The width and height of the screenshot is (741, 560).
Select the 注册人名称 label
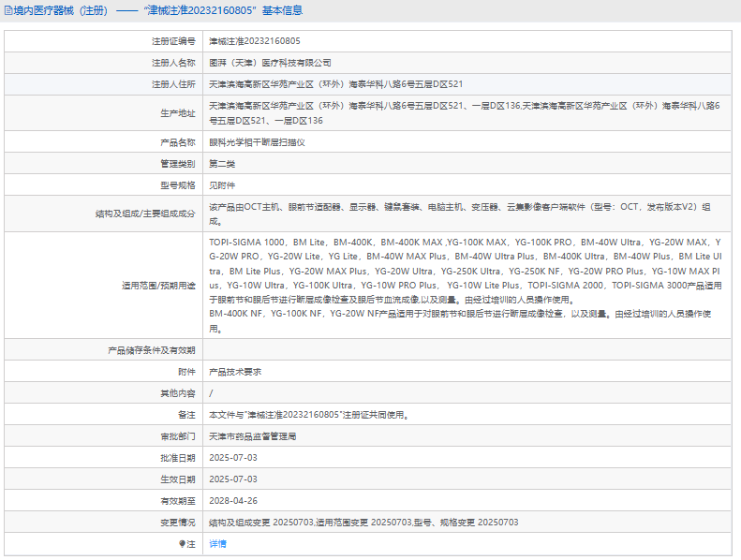(173, 63)
